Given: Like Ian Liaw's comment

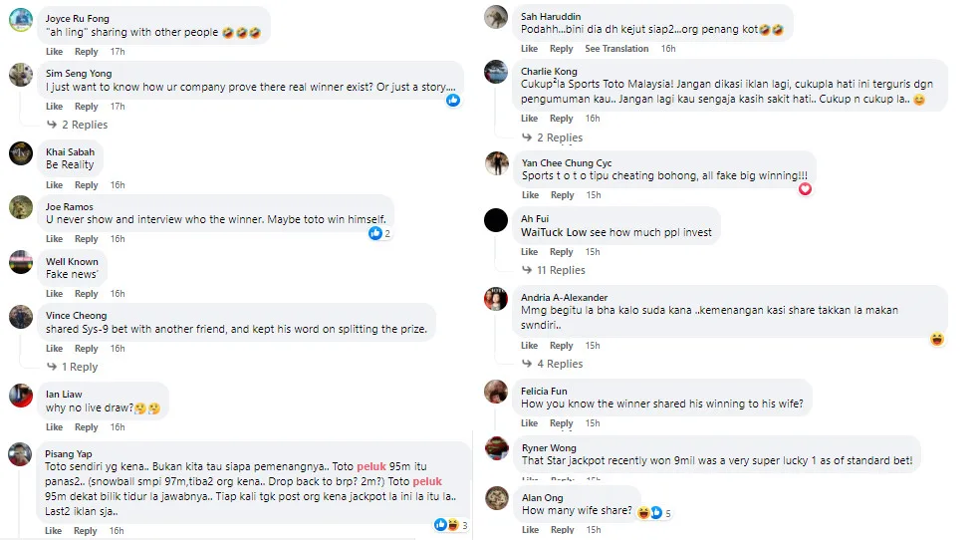Looking at the screenshot, I should [x=54, y=427].
